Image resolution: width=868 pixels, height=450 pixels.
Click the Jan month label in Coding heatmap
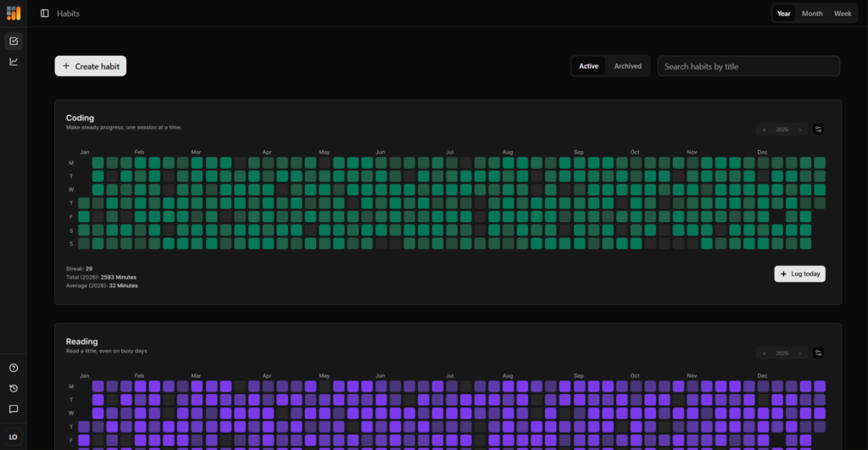click(84, 153)
